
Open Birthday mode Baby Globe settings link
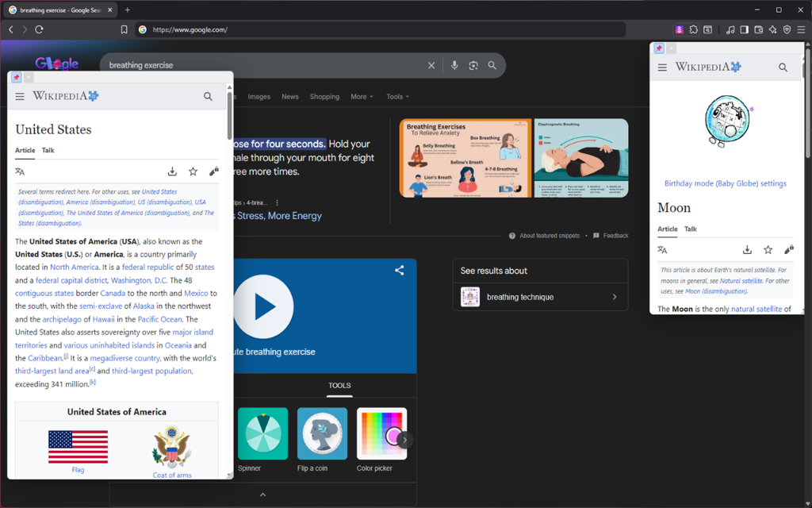[726, 183]
